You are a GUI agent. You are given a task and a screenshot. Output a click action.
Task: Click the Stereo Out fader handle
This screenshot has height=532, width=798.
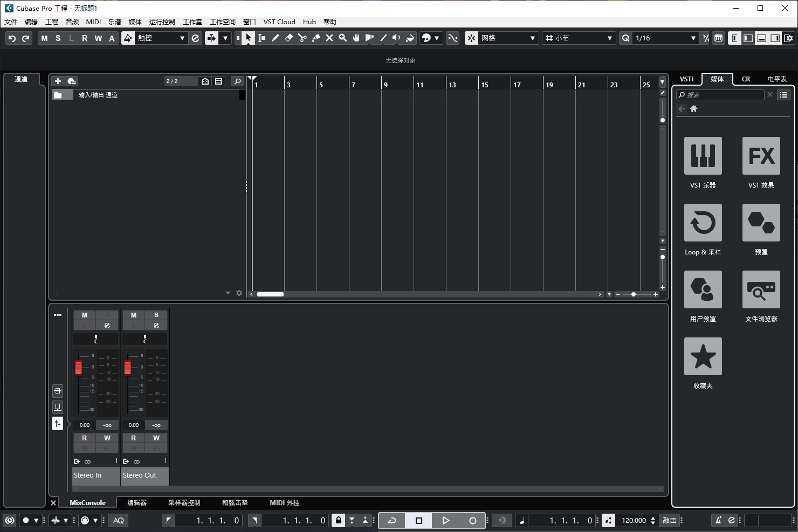click(x=128, y=368)
